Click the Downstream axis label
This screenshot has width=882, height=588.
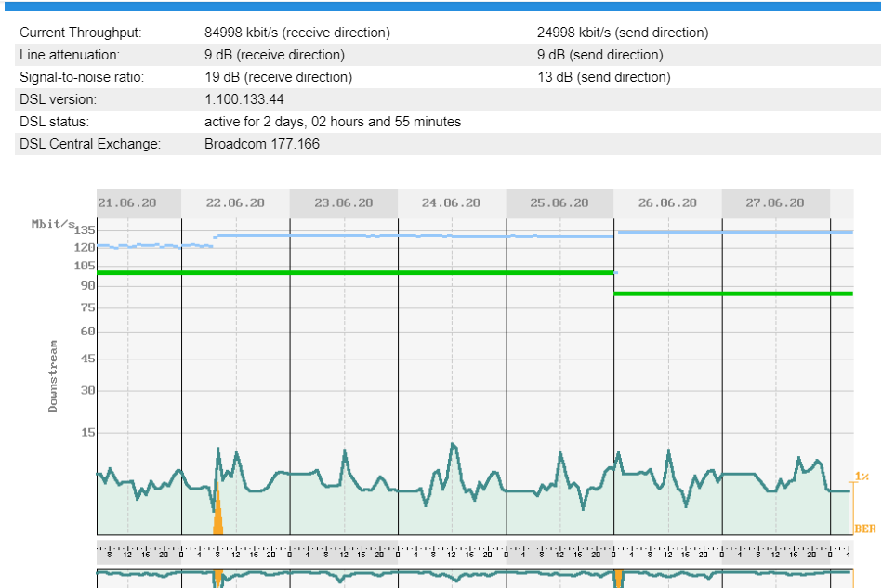53,375
